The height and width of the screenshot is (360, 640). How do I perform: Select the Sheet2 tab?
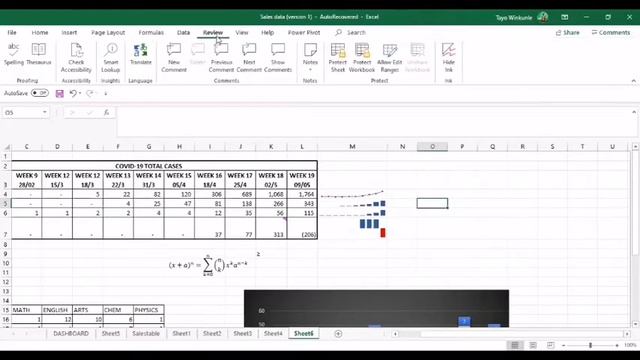(x=212, y=333)
